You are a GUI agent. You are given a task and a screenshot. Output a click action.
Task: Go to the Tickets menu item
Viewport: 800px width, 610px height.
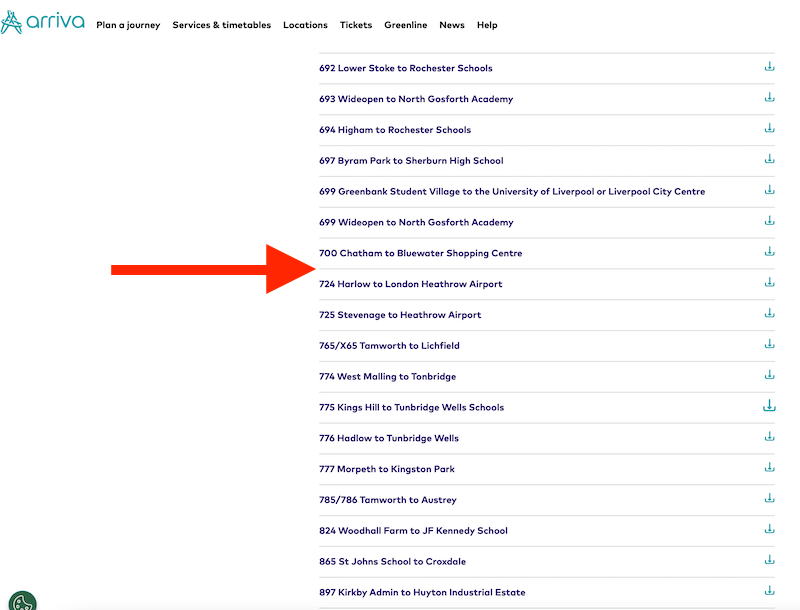point(355,25)
